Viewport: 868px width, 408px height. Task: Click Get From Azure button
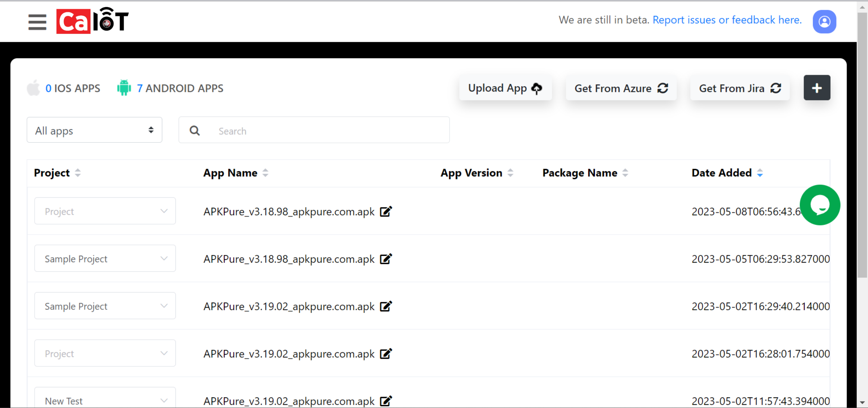(x=621, y=88)
